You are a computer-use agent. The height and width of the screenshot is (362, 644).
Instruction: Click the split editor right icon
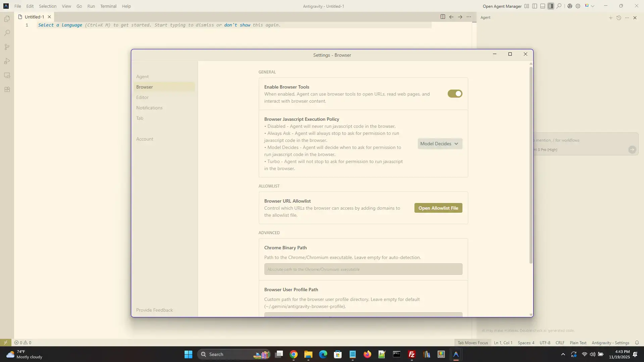(443, 17)
